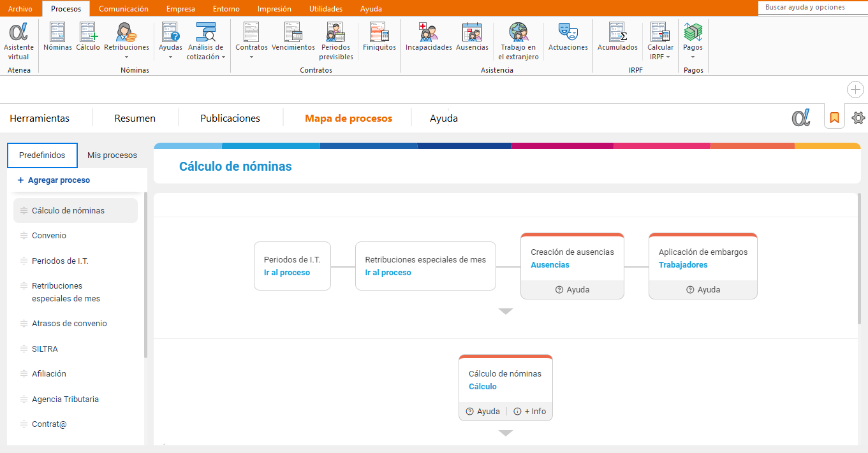Grab the drag handle beside Convenio
This screenshot has height=453, width=868.
point(24,236)
